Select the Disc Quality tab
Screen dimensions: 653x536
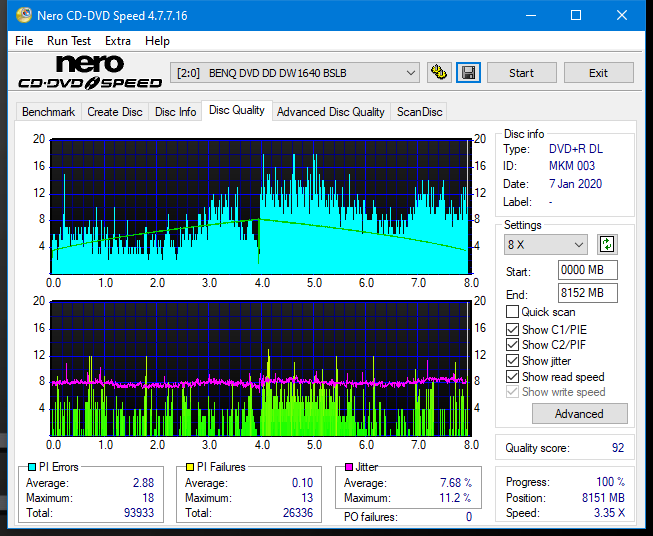pyautogui.click(x=237, y=110)
